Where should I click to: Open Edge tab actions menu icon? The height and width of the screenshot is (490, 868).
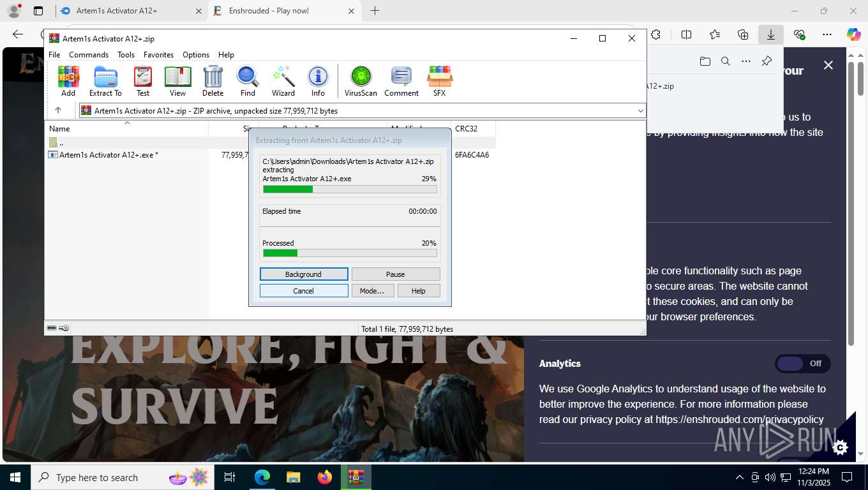[38, 11]
